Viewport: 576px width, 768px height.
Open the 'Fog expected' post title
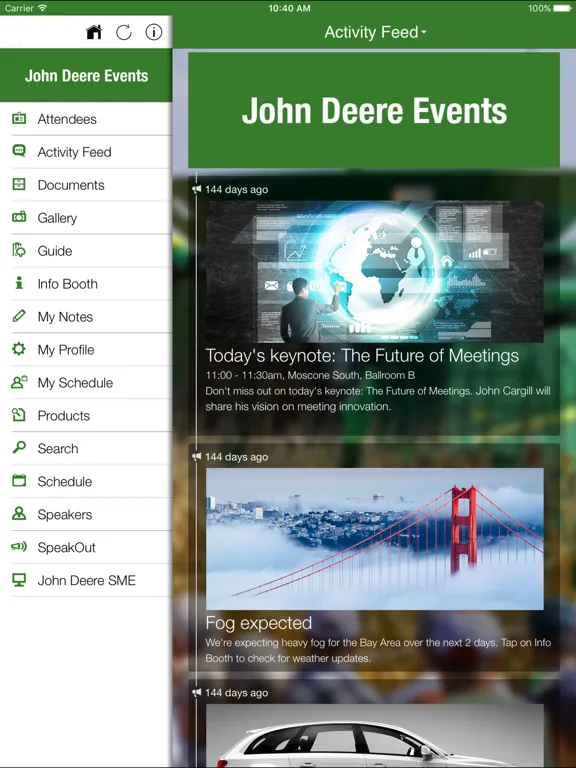(x=259, y=623)
